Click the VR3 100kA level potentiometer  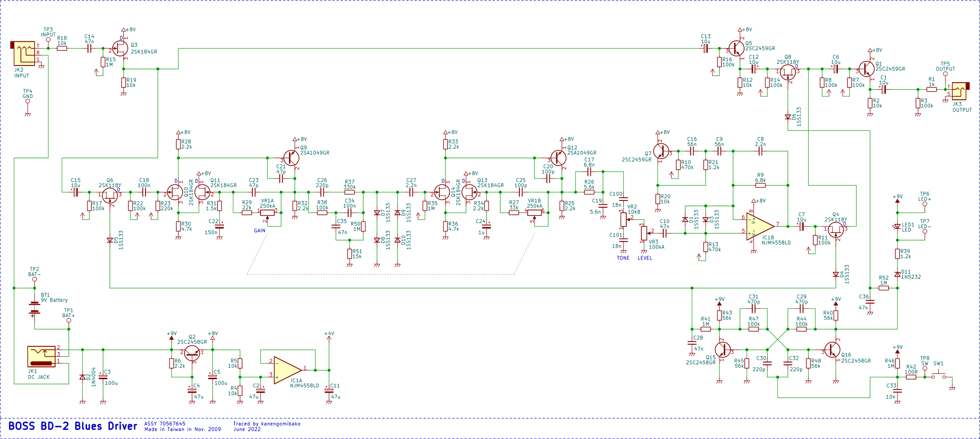(x=645, y=232)
